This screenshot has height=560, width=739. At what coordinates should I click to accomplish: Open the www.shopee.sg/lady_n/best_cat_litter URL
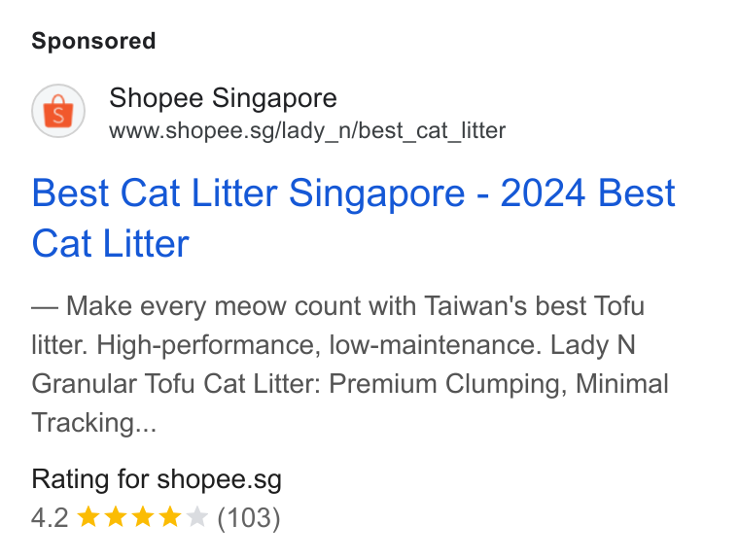click(x=307, y=130)
